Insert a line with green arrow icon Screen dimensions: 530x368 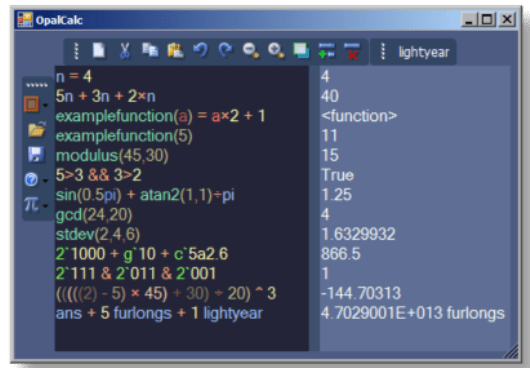[326, 51]
